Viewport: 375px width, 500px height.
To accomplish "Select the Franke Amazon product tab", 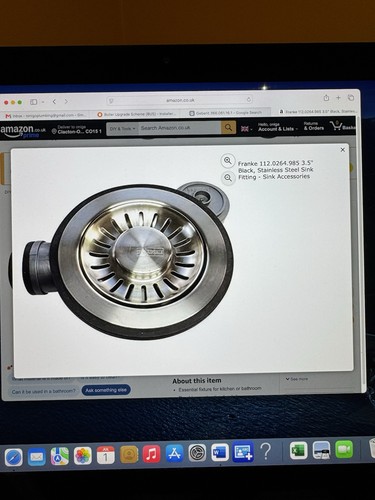I will pyautogui.click(x=318, y=111).
